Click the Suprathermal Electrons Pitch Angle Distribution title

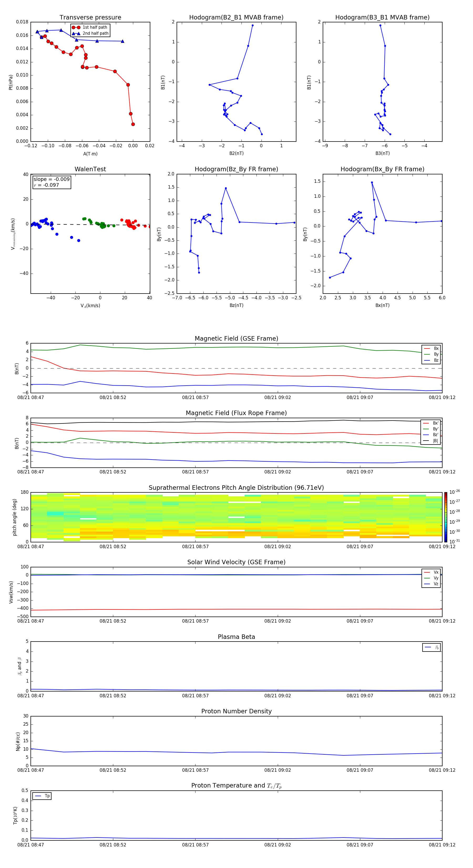[236, 488]
